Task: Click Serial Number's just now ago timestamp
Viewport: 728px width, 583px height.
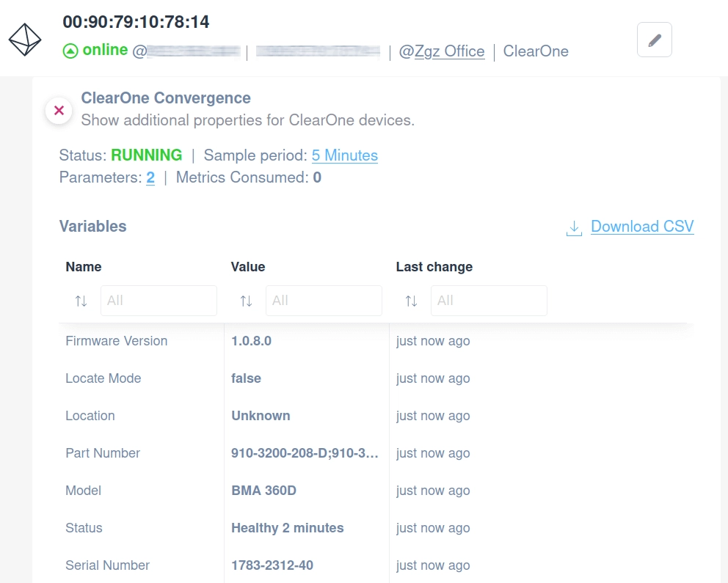Action: click(x=433, y=565)
